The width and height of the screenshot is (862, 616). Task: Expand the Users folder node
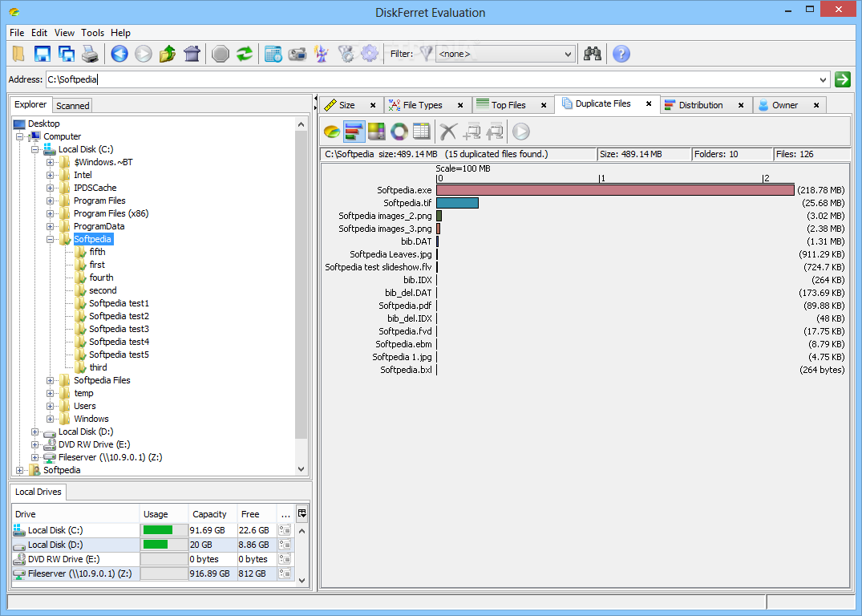click(50, 406)
